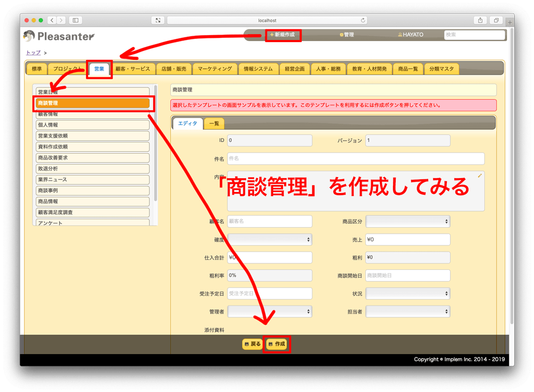Click the template list scrollbar
534x392 pixels.
pyautogui.click(x=155, y=143)
